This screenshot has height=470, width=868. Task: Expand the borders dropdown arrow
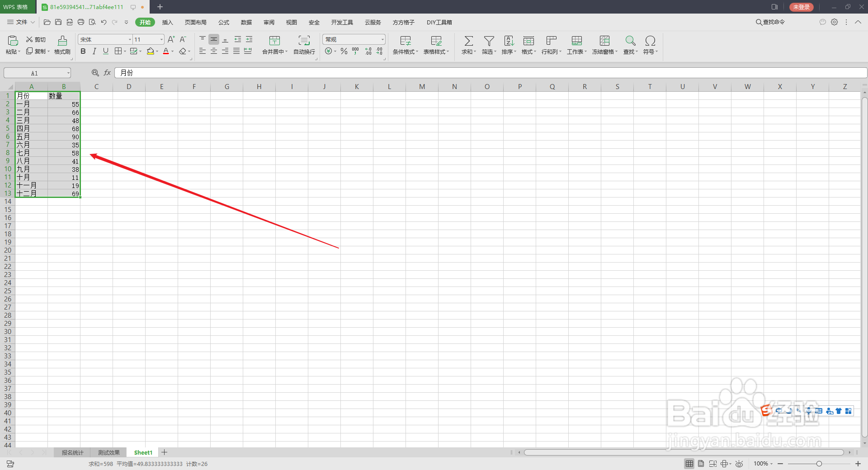click(x=125, y=52)
